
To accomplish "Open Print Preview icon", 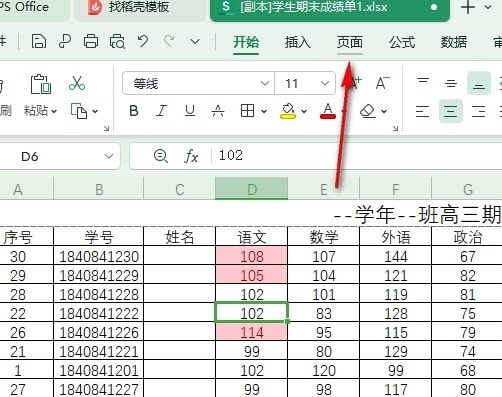I will tap(117, 42).
